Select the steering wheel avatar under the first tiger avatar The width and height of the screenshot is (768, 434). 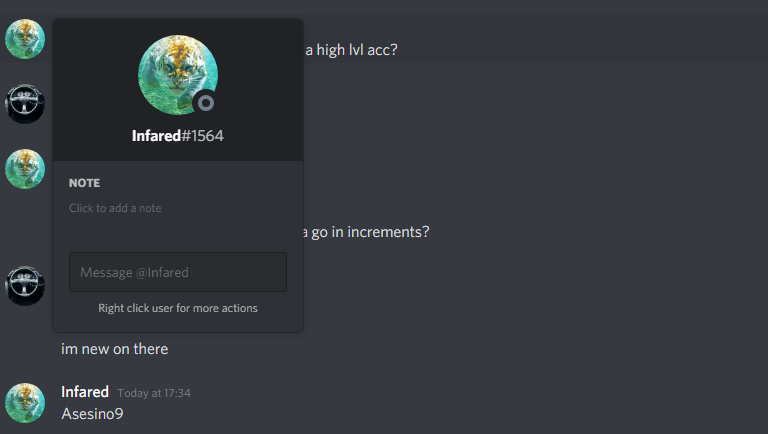click(x=25, y=104)
